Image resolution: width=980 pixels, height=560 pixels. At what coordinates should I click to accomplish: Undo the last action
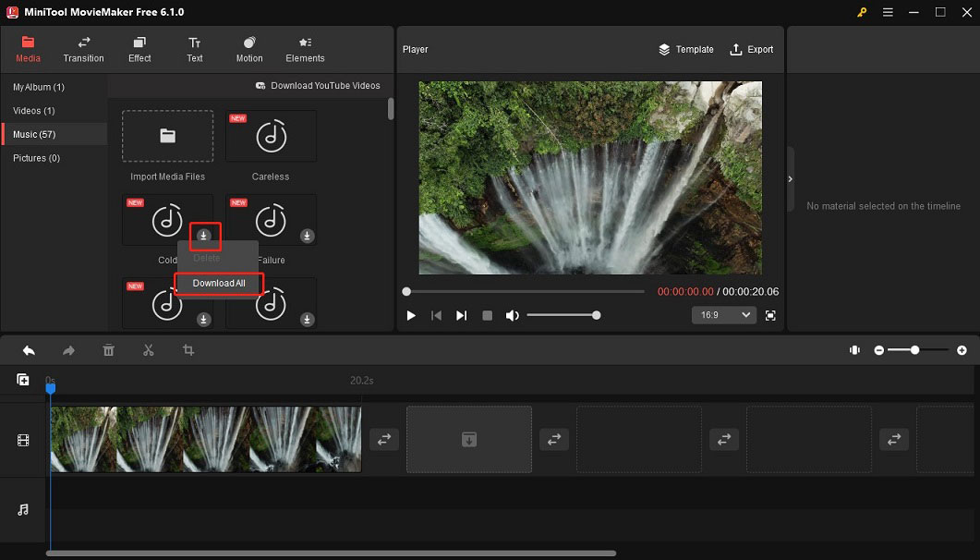[x=28, y=350]
